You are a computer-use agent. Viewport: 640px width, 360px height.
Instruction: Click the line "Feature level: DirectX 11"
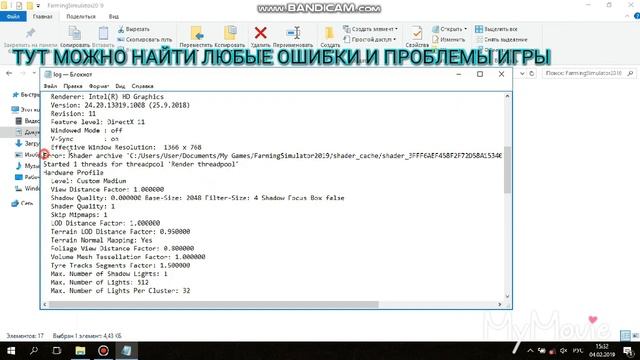[97, 122]
